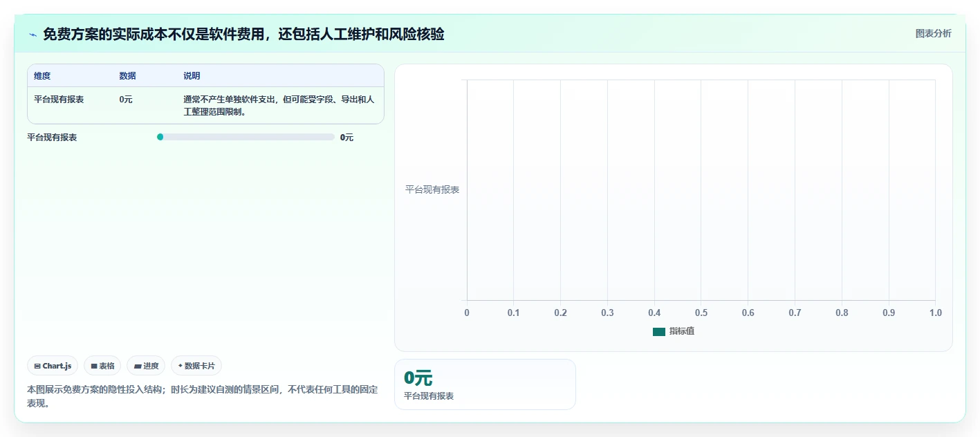Click the 0.5 x-axis tick label
980x437 pixels.
click(x=701, y=313)
